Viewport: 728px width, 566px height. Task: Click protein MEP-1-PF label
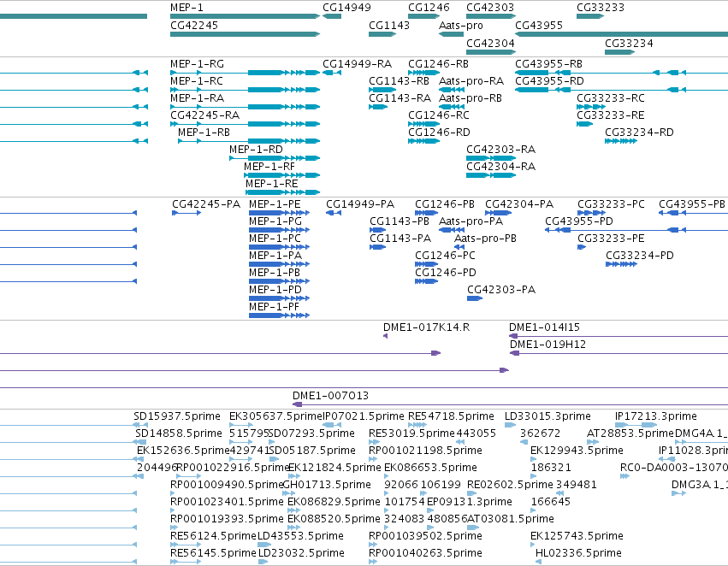(x=274, y=307)
